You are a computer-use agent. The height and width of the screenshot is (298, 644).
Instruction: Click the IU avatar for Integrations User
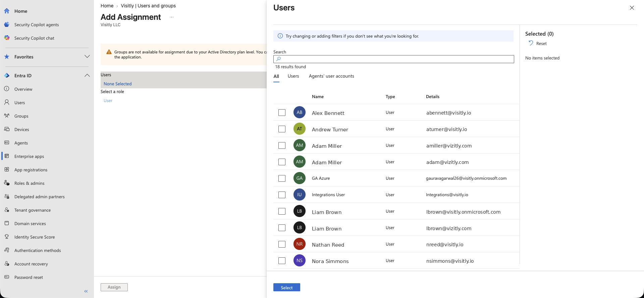point(300,195)
